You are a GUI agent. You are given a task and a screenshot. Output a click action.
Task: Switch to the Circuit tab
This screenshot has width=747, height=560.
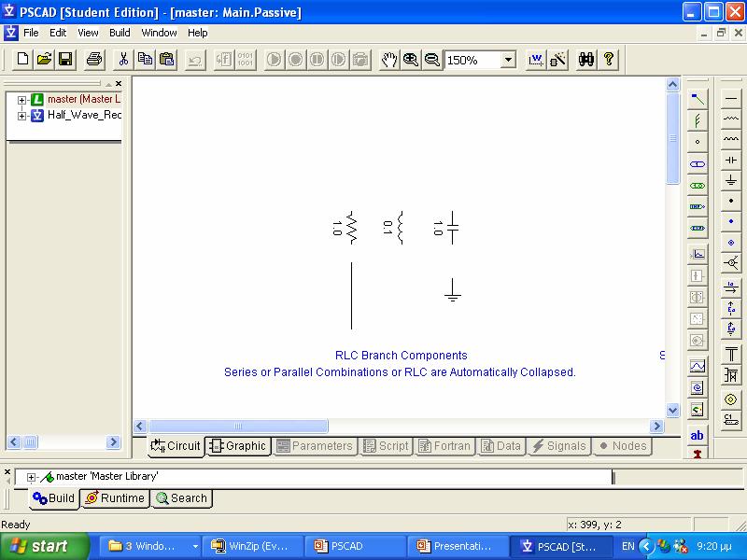[x=176, y=446]
